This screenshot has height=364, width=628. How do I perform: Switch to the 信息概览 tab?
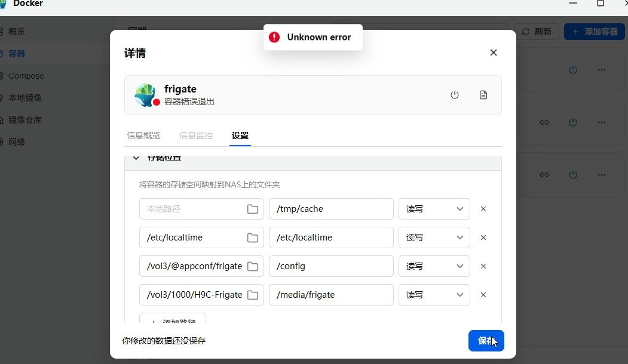coord(143,135)
